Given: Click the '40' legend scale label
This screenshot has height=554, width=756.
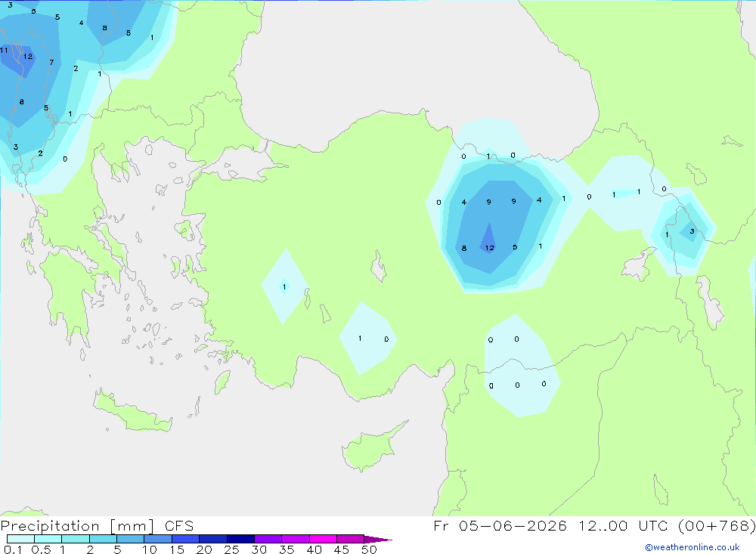Looking at the screenshot, I should point(314,549).
